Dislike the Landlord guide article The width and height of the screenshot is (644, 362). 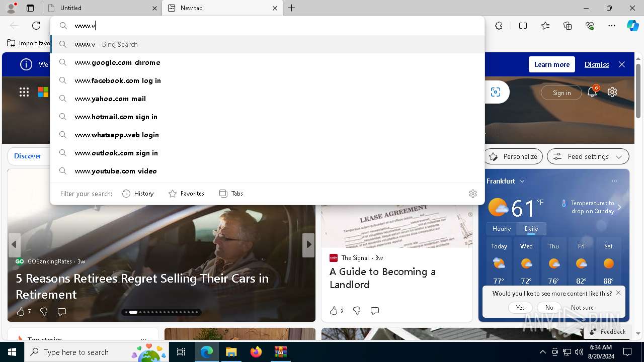[357, 311]
